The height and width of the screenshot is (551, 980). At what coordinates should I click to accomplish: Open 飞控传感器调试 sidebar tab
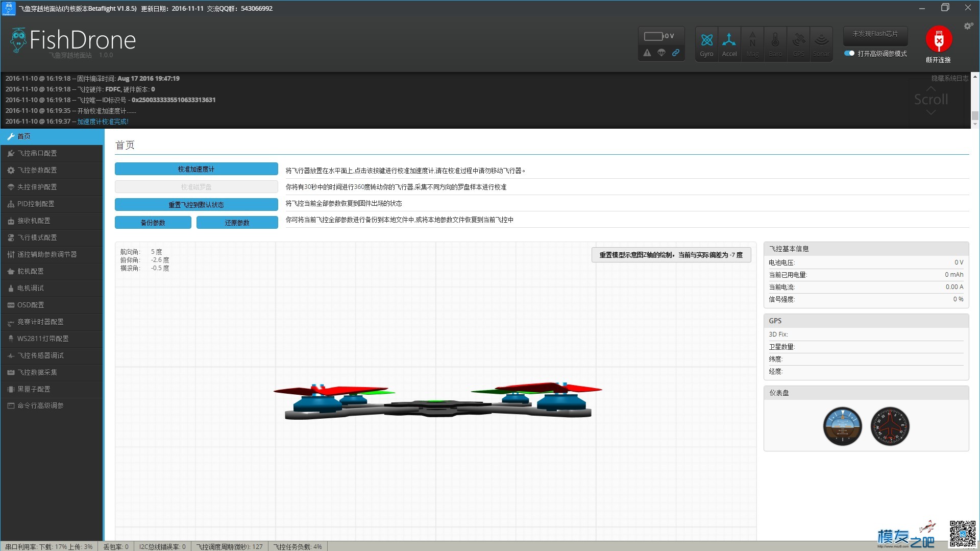tap(52, 355)
